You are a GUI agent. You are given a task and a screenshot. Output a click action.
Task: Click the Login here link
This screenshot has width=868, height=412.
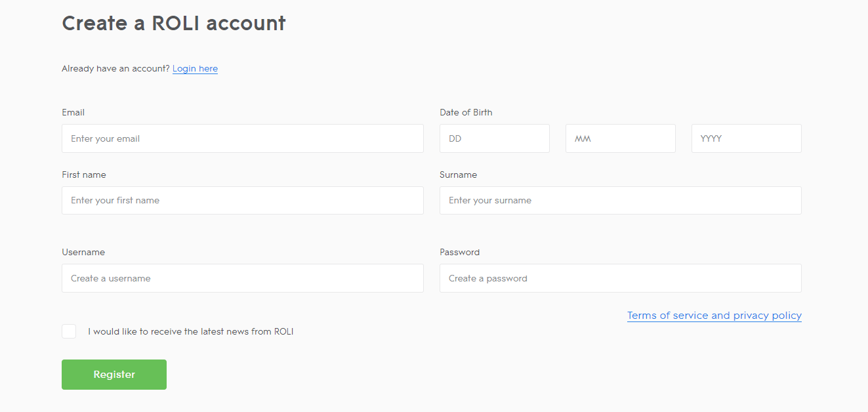click(195, 69)
